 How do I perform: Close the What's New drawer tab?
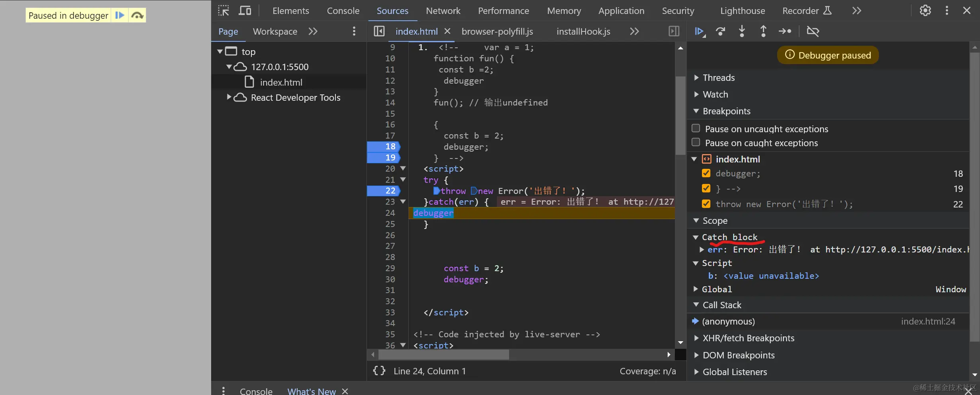coord(345,391)
